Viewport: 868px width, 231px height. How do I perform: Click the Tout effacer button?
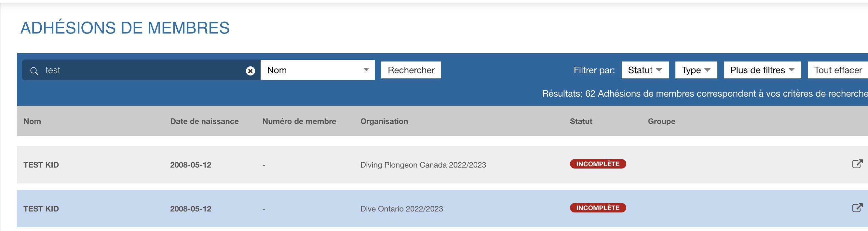(838, 70)
